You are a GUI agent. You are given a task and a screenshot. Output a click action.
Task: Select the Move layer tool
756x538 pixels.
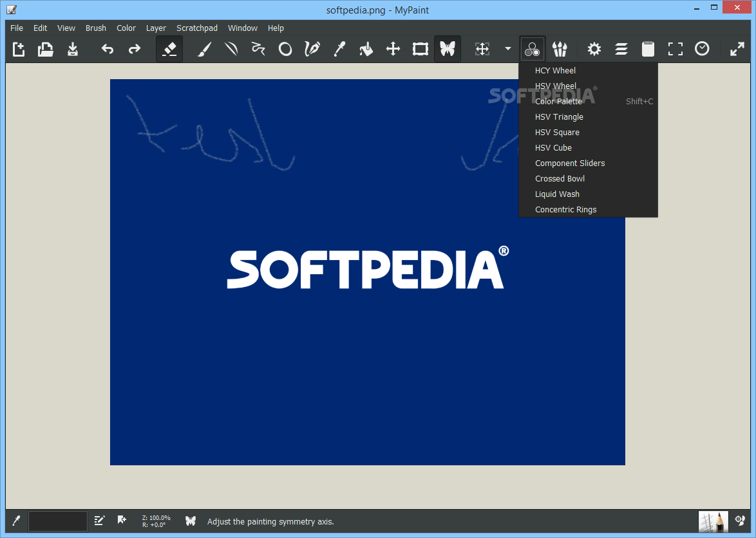(x=393, y=49)
